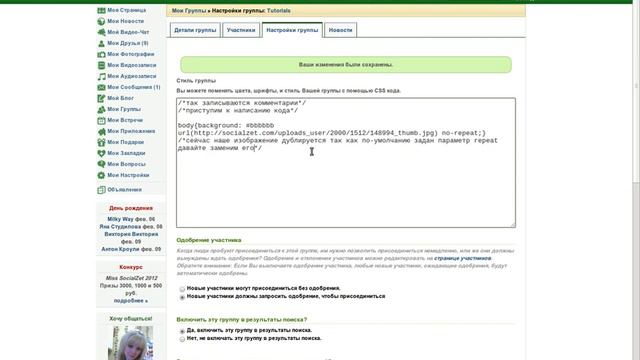Select 'Новые участники могут присоединиться без одобрения' radio
The width and height of the screenshot is (640, 360).
click(x=182, y=289)
